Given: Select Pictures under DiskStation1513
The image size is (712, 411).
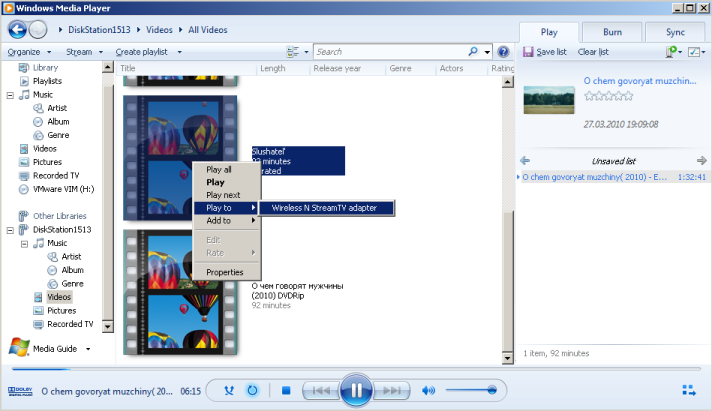Looking at the screenshot, I should pyautogui.click(x=61, y=311).
